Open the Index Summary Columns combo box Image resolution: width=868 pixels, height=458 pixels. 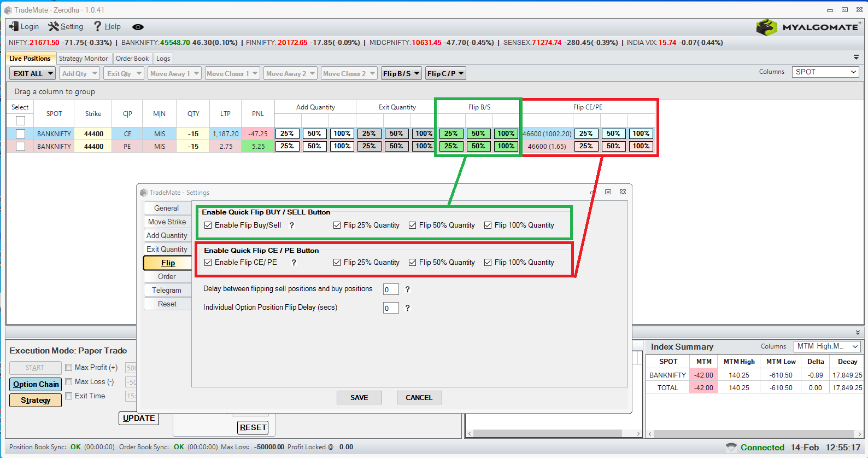pyautogui.click(x=827, y=346)
